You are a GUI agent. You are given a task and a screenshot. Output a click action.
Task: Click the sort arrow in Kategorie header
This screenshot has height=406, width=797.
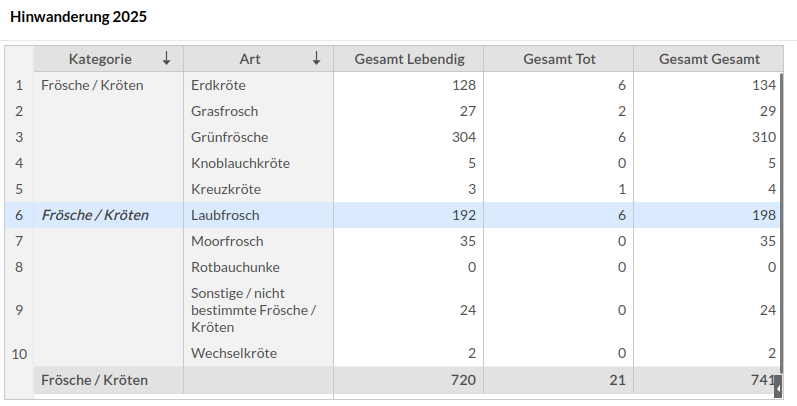166,59
